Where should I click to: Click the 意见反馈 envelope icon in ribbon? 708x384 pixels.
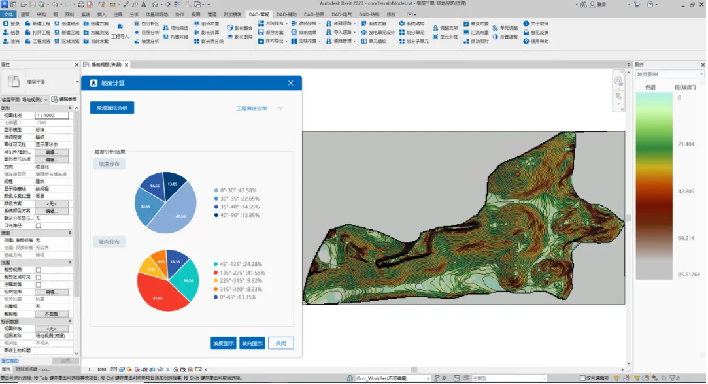526,33
